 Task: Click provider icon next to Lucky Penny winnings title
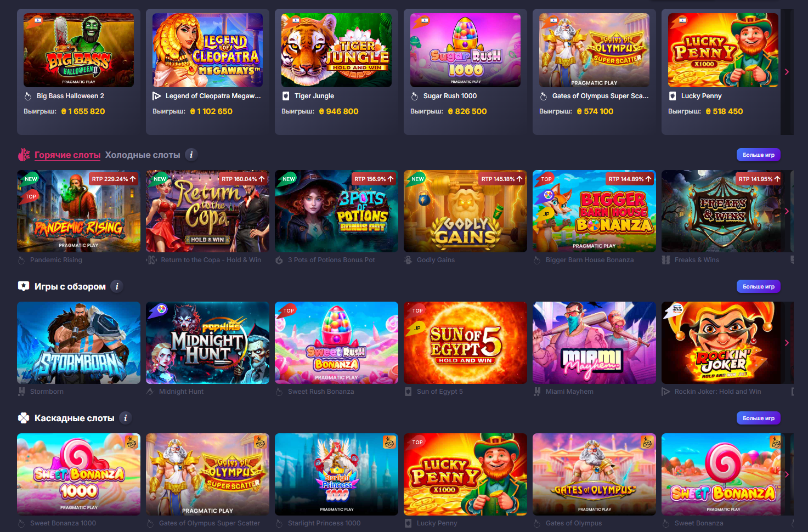(673, 96)
